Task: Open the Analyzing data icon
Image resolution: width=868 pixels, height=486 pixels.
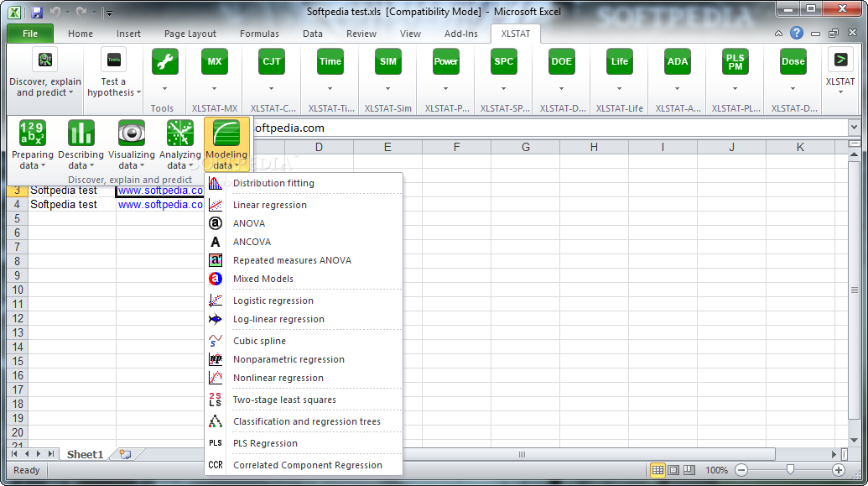Action: click(180, 133)
